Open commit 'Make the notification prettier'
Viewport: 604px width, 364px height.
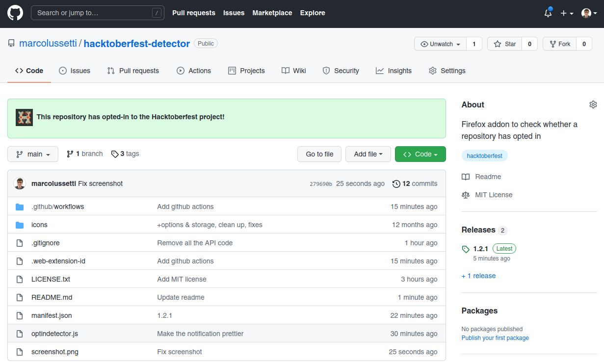200,334
